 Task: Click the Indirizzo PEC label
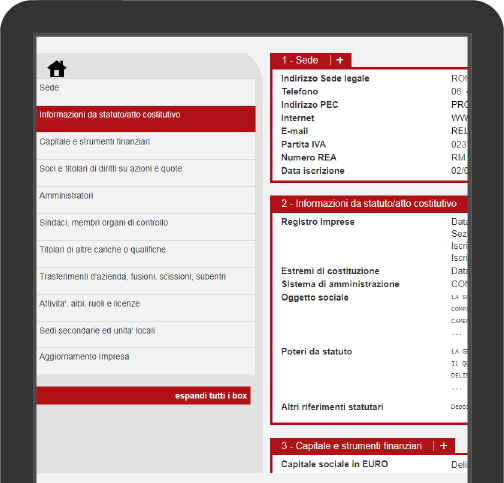pos(310,105)
